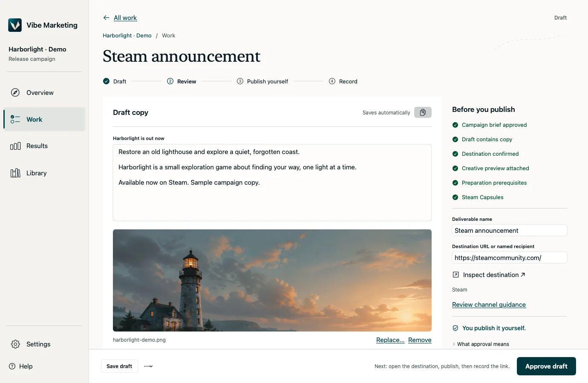Image resolution: width=588 pixels, height=383 pixels.
Task: Go to Results in the sidebar
Action: [x=44, y=146]
